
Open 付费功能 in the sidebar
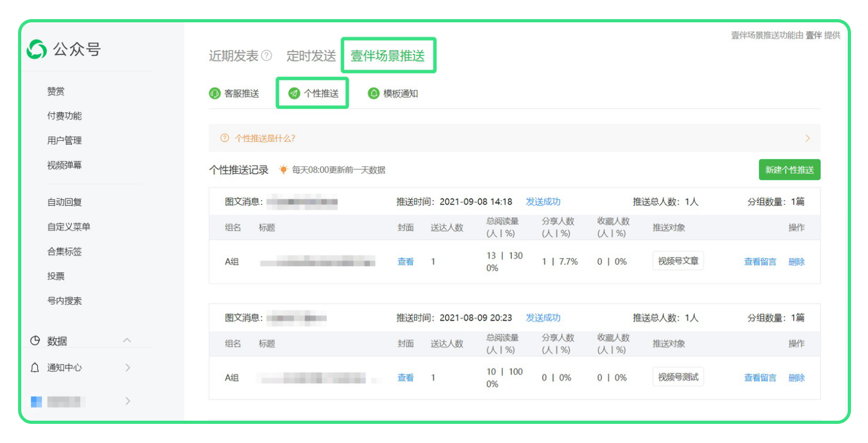tap(64, 116)
